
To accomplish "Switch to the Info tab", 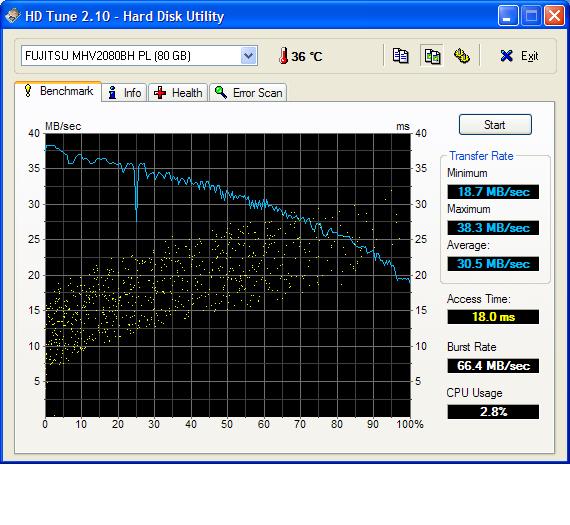I will [124, 93].
